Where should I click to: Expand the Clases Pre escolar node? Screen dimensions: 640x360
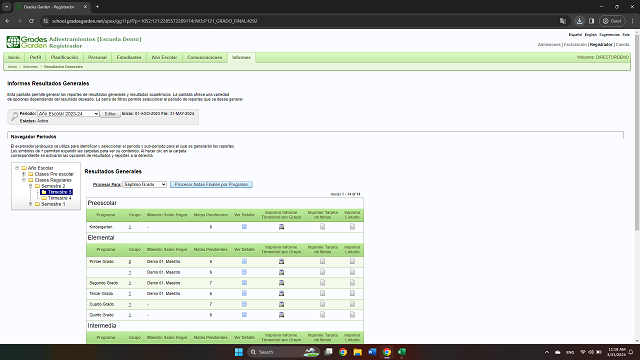tap(24, 174)
